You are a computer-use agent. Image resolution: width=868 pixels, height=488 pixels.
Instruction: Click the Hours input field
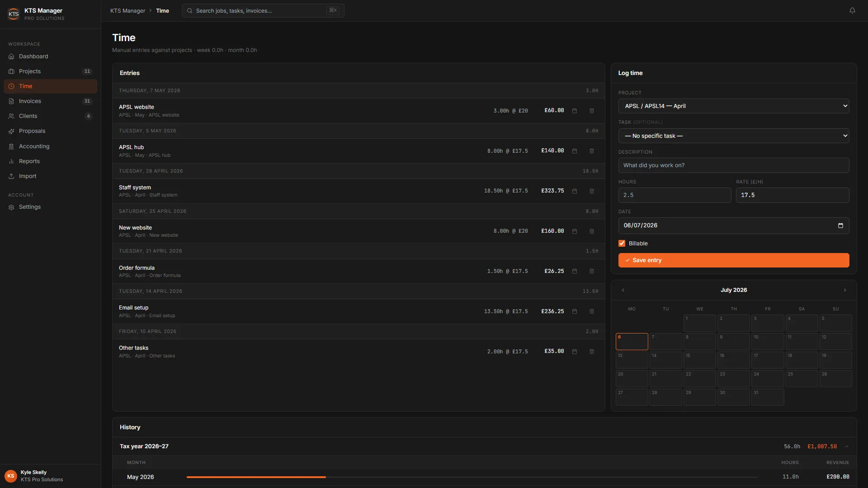(675, 195)
